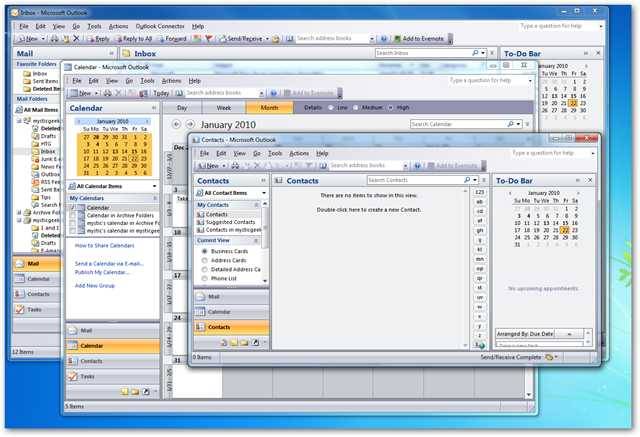The image size is (640, 437).
Task: Select the Business Cards view option
Action: [204, 251]
